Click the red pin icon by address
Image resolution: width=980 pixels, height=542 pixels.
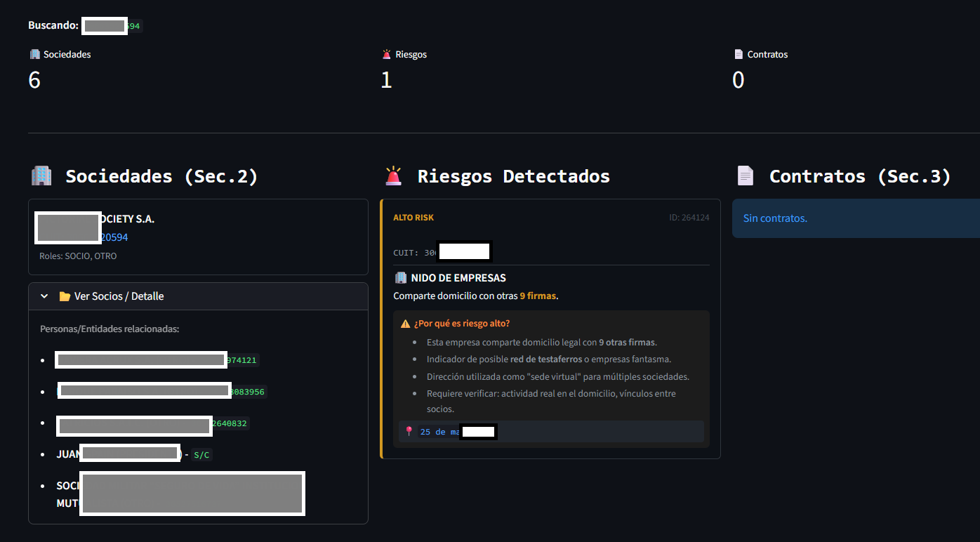point(409,432)
